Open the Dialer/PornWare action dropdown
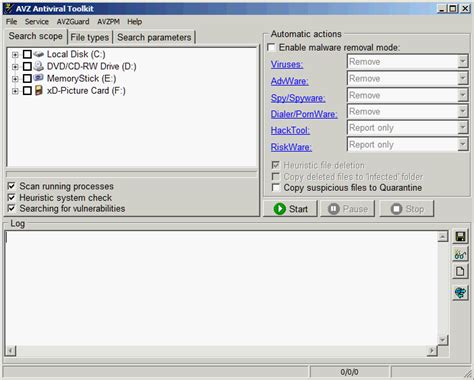The image size is (474, 380). [x=462, y=111]
